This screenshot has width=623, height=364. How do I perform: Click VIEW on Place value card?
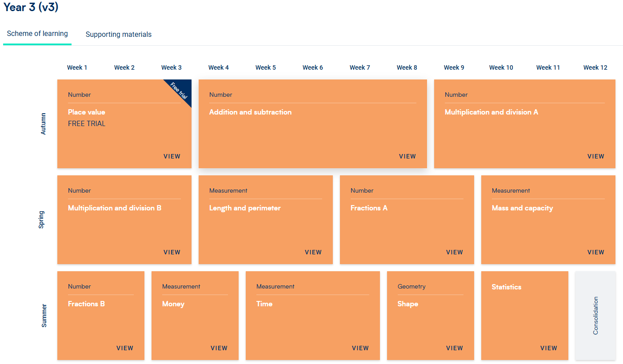click(172, 156)
